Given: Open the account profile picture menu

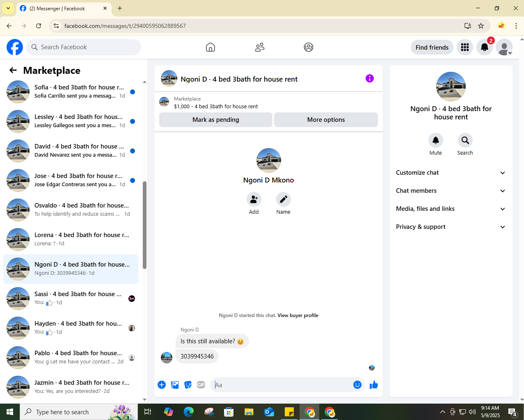Looking at the screenshot, I should 504,47.
